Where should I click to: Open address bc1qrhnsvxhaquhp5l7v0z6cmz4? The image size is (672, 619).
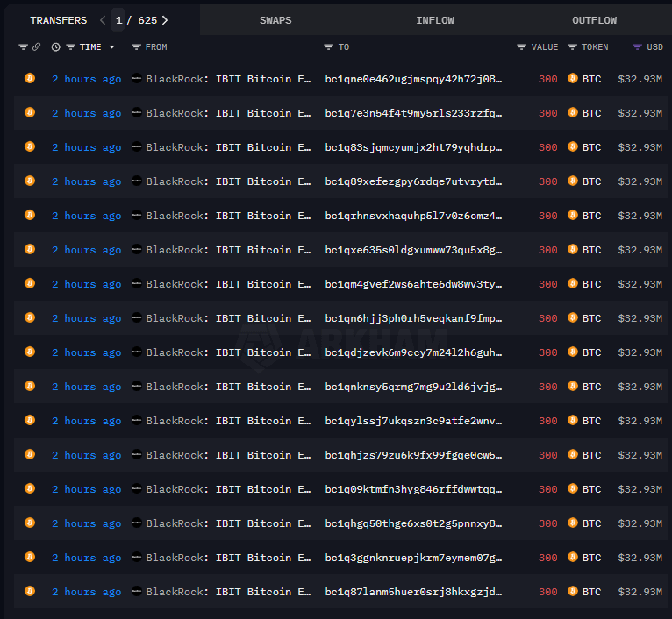click(x=413, y=216)
